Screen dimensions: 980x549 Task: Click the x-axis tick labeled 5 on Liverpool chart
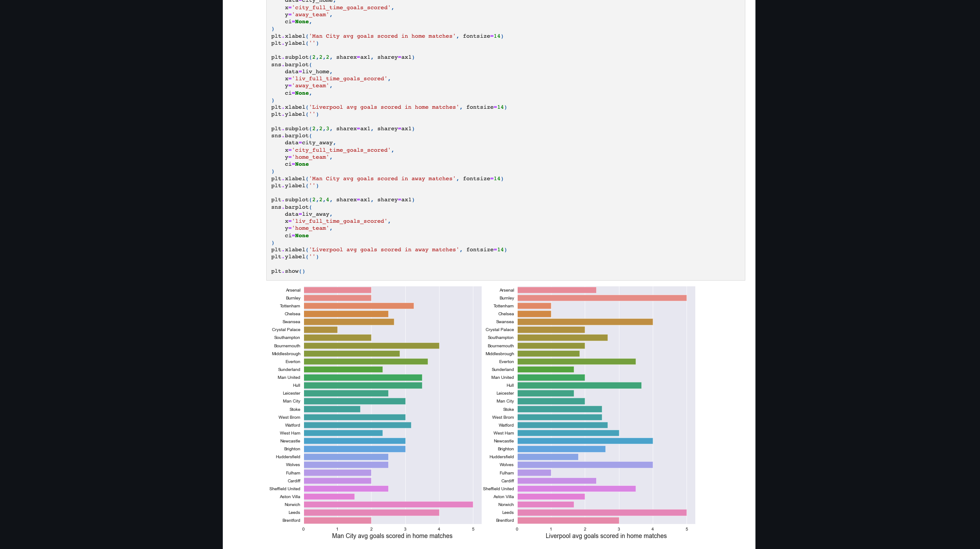pos(687,529)
